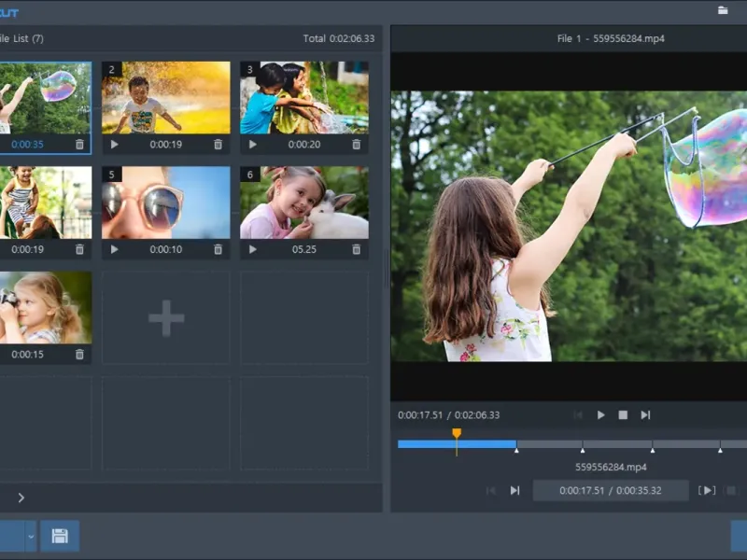Select the clip marker ending the blue segment
The width and height of the screenshot is (747, 560).
pyautogui.click(x=516, y=450)
